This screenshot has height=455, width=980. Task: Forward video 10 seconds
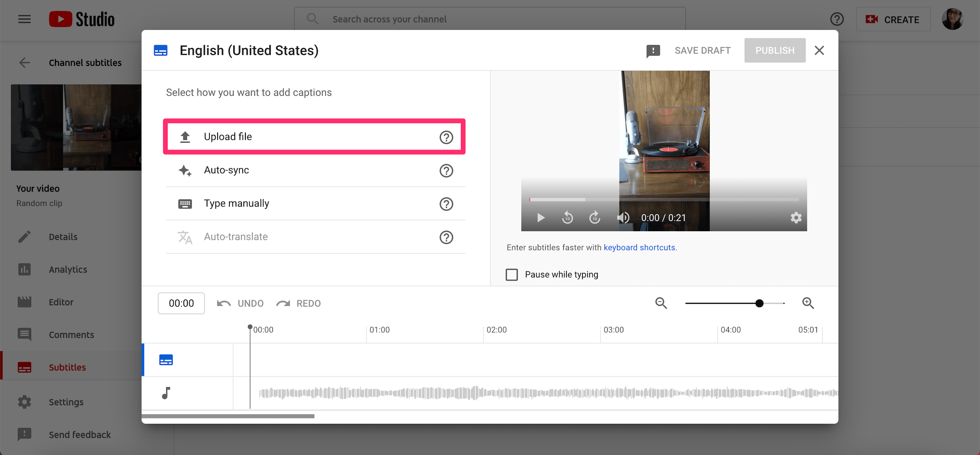click(x=595, y=218)
